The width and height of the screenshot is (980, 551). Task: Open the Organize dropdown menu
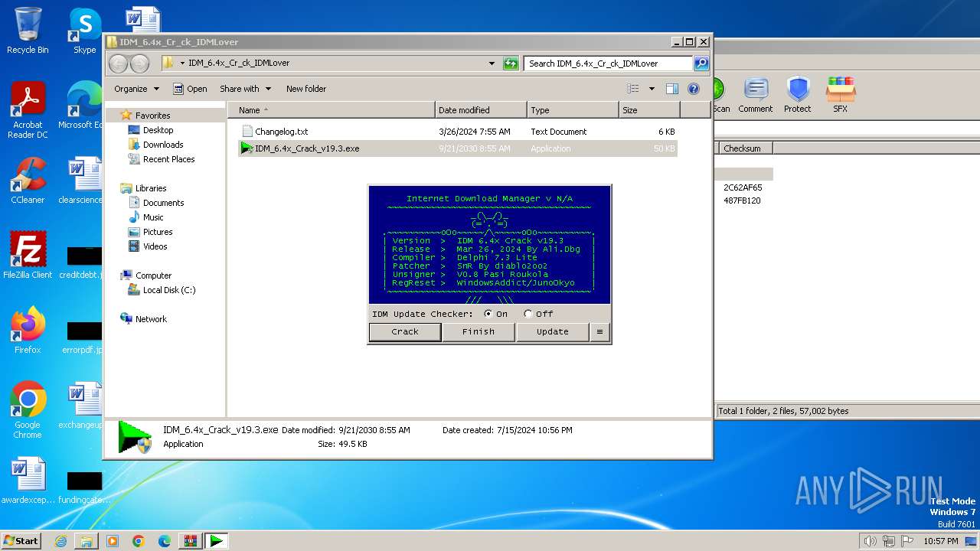click(136, 89)
